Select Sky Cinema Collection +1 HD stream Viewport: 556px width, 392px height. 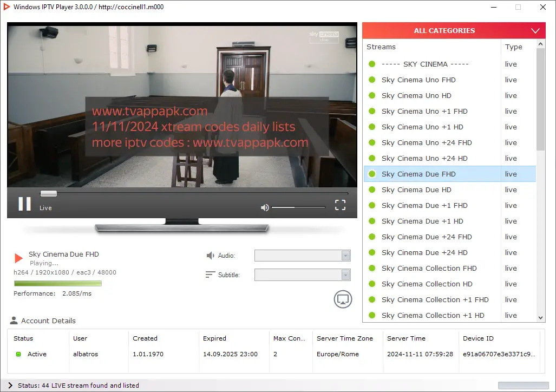pyautogui.click(x=450, y=315)
